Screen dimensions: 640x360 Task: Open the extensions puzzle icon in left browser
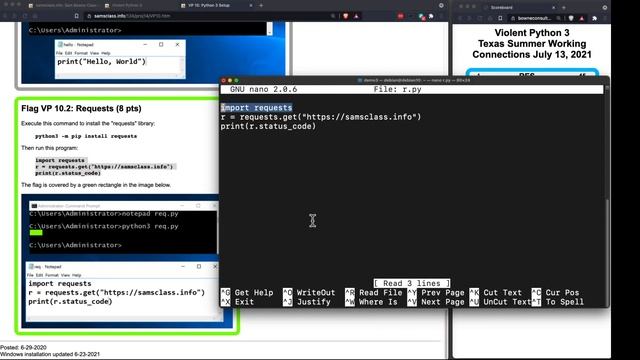coord(431,16)
